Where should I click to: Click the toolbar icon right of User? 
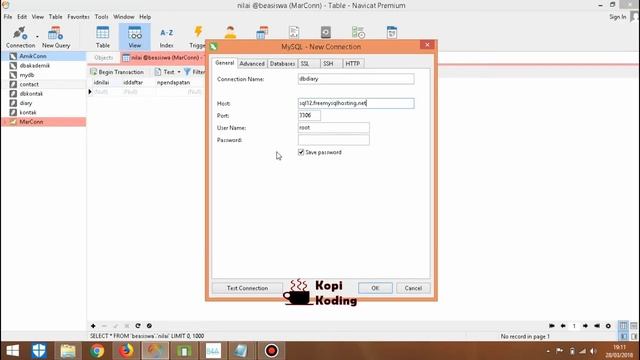[262, 32]
